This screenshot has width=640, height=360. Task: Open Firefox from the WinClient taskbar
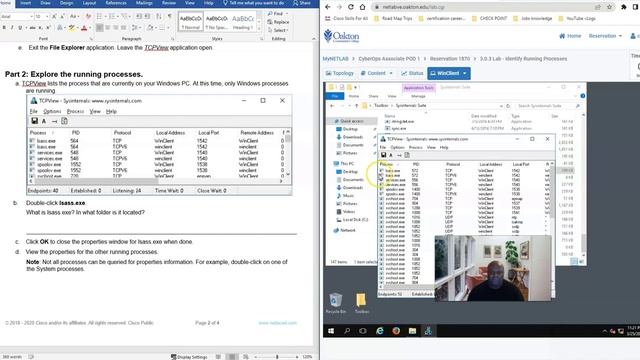(x=396, y=331)
